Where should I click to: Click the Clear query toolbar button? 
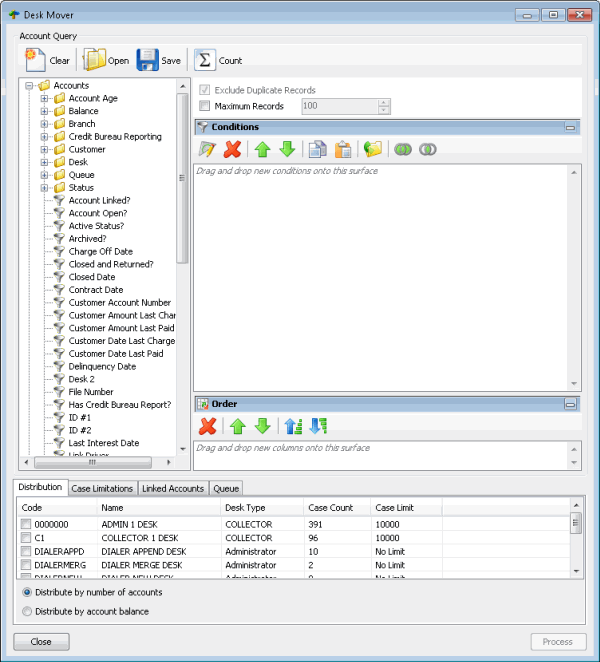point(46,60)
